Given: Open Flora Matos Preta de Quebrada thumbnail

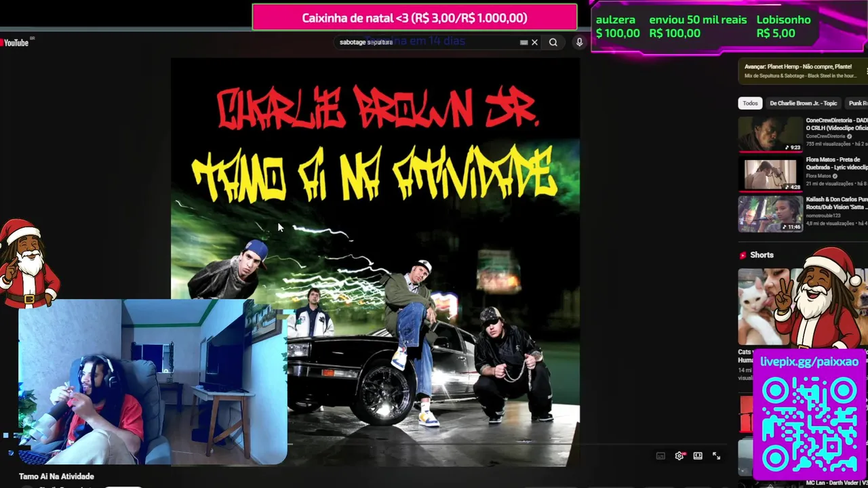Looking at the screenshot, I should tap(770, 174).
